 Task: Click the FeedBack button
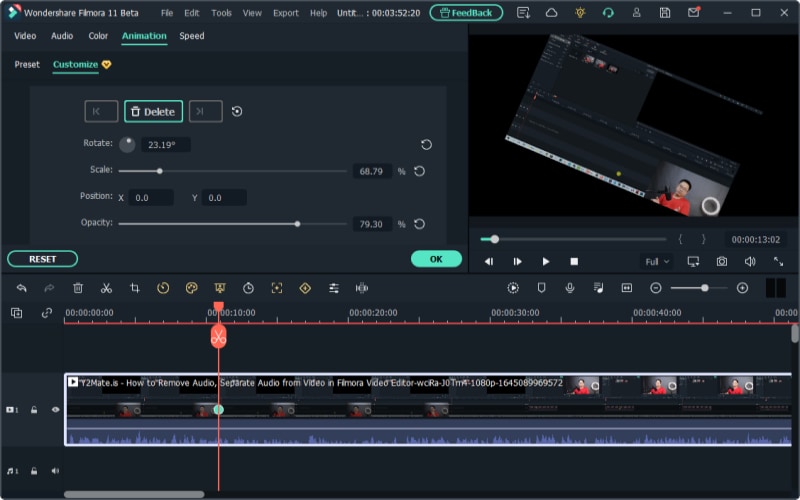466,13
